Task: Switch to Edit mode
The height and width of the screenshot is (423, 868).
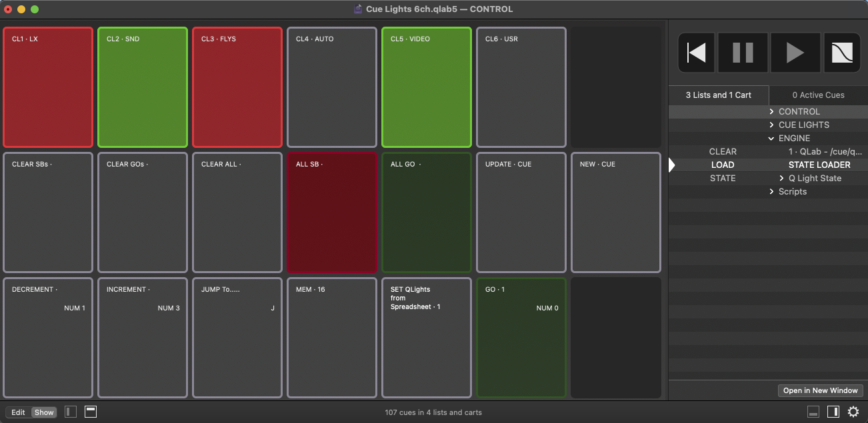Action: coord(19,412)
